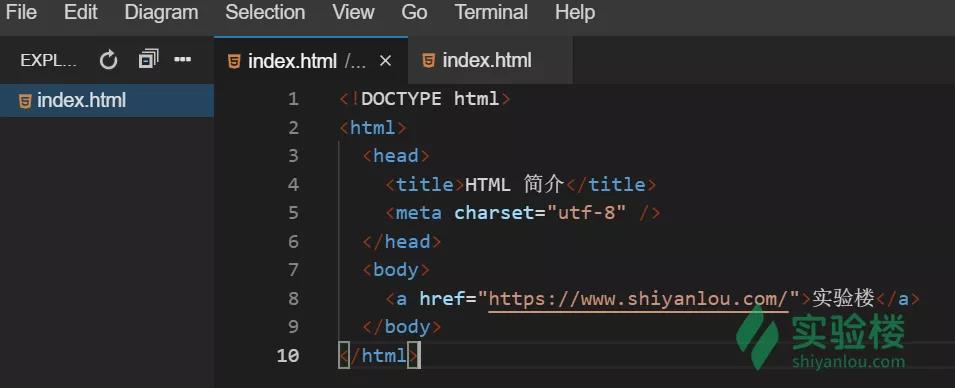This screenshot has height=388, width=955.
Task: Click the HTML5 icon on active tab
Action: [x=234, y=62]
